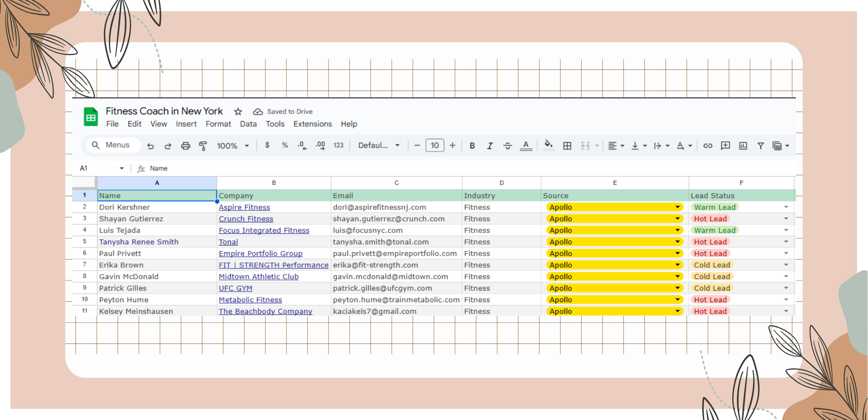Click the Undo icon
Image resolution: width=868 pixels, height=420 pixels.
point(151,146)
